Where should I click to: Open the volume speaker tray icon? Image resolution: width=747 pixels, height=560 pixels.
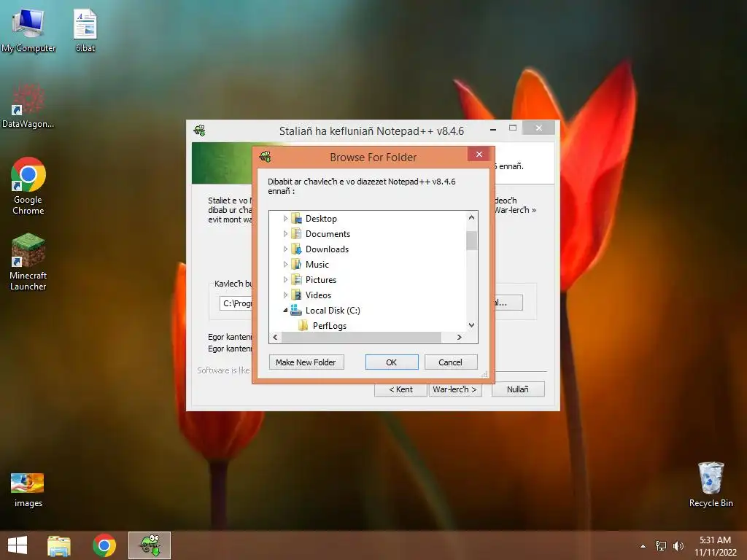[678, 546]
